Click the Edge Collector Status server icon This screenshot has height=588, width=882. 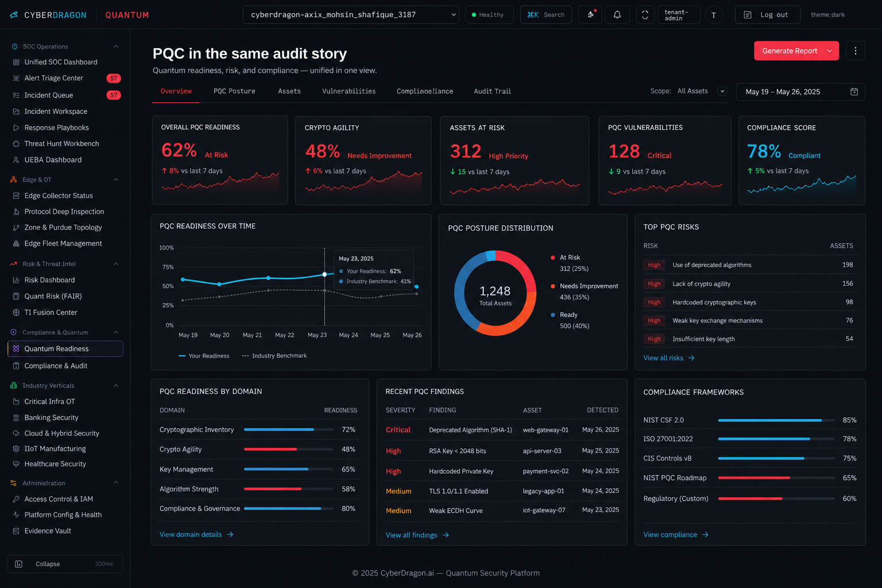16,196
